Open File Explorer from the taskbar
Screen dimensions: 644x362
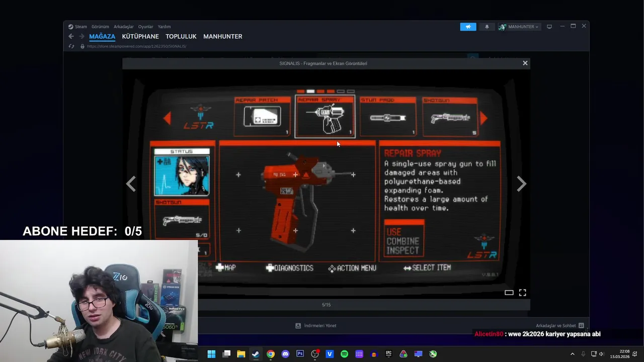[x=241, y=354]
